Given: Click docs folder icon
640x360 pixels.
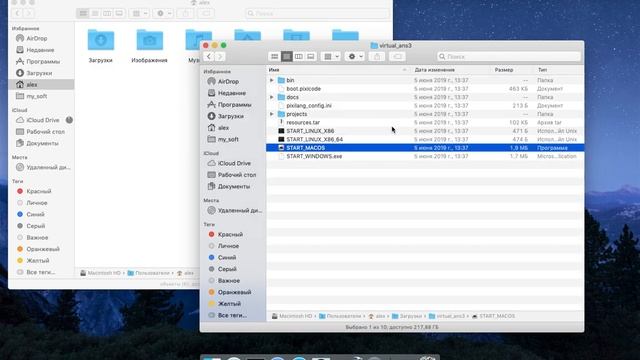Looking at the screenshot, I should click(x=281, y=97).
